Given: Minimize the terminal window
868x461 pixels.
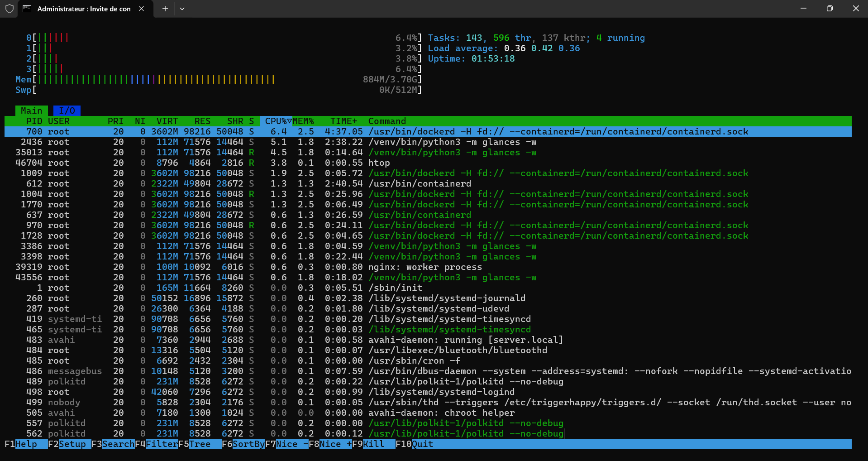Looking at the screenshot, I should pos(803,9).
